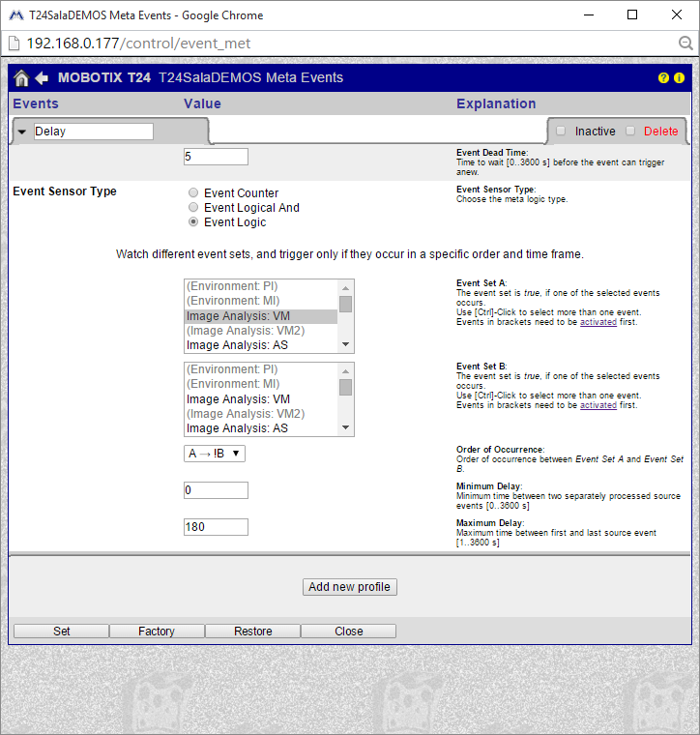Tick the Delete checkbox

click(630, 131)
